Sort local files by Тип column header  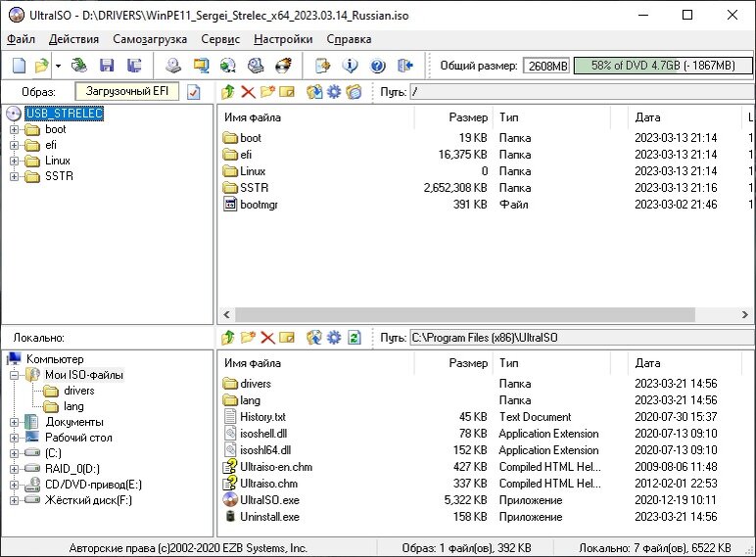pos(551,363)
